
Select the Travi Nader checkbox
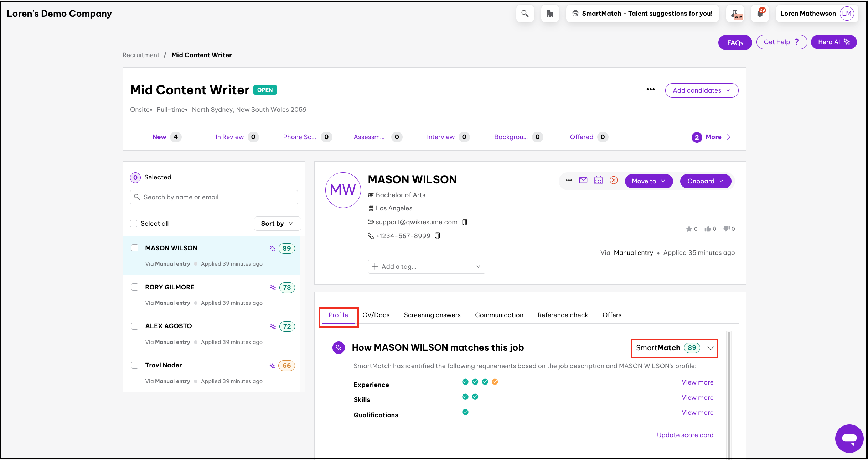tap(135, 365)
